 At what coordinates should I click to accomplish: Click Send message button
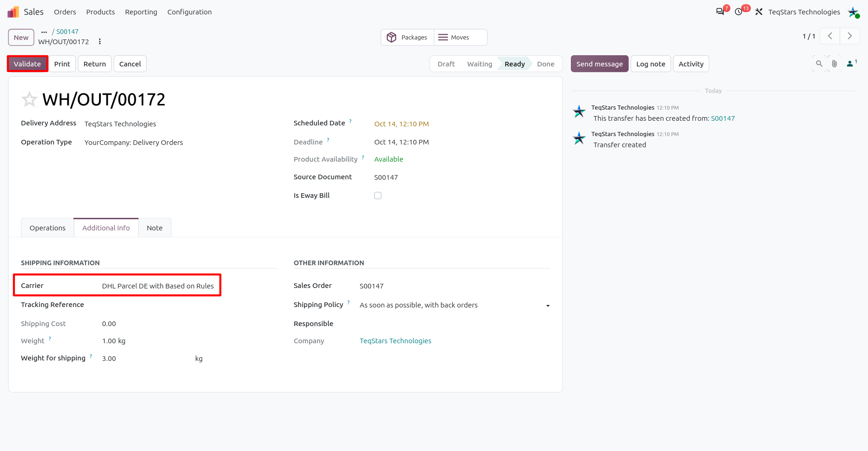pos(599,64)
